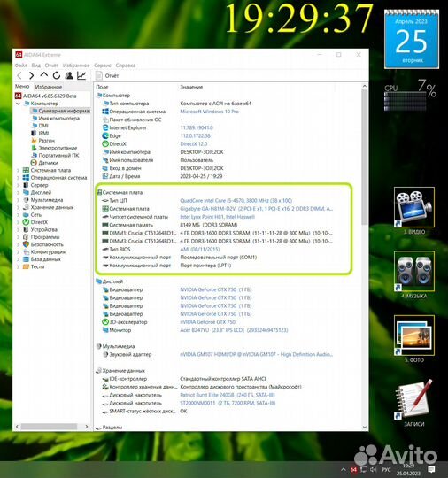Click the scroll down arrow of report pane
Viewport: 448px width, 478px height.
tap(365, 428)
